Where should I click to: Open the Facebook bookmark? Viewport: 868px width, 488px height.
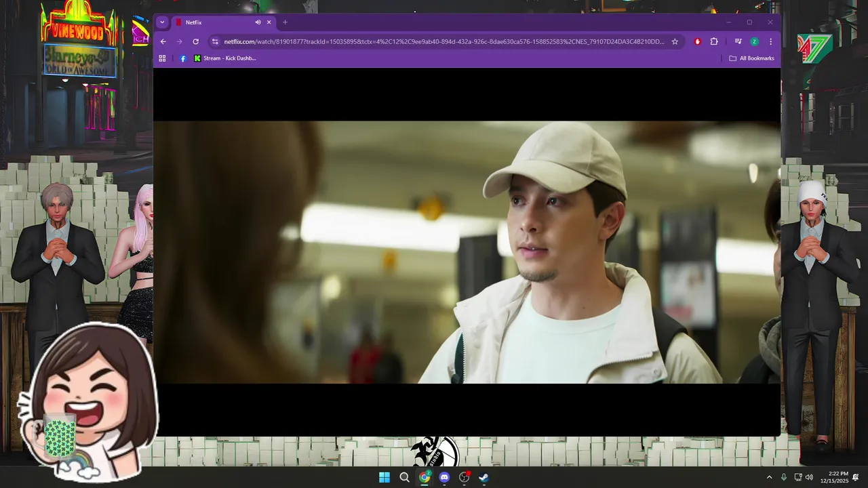tap(182, 58)
